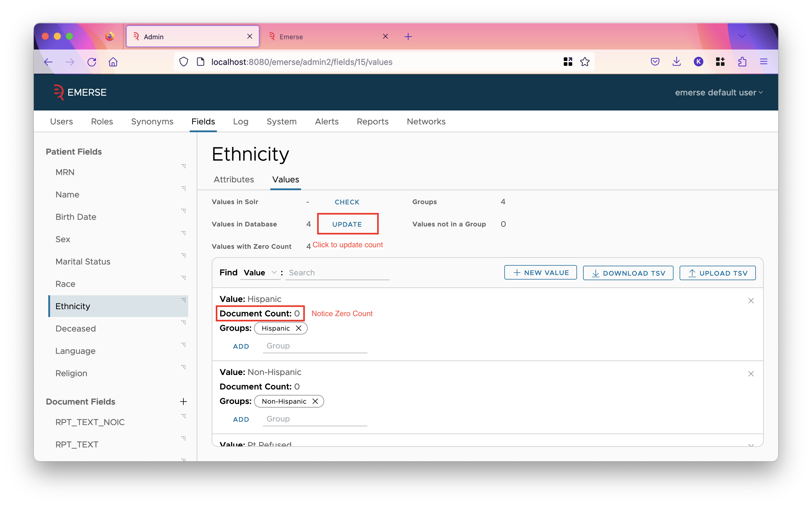Select Birth Date patient field
812x506 pixels.
[x=118, y=217]
